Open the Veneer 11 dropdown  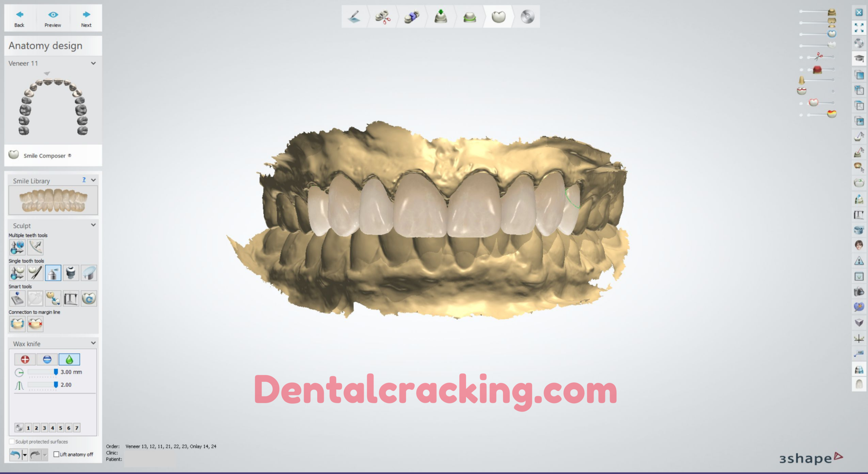(x=93, y=63)
